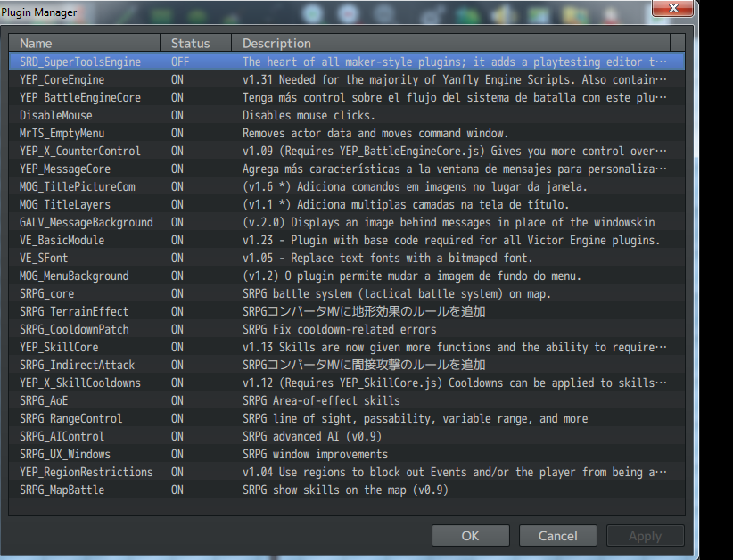Click the Cancel button
Viewport: 733px width, 560px height.
click(x=557, y=535)
